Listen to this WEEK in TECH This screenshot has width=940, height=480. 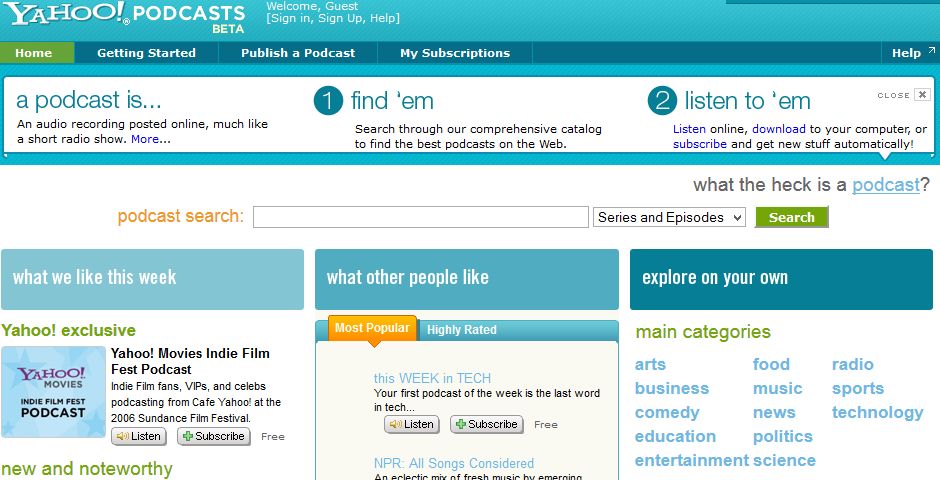pyautogui.click(x=412, y=424)
